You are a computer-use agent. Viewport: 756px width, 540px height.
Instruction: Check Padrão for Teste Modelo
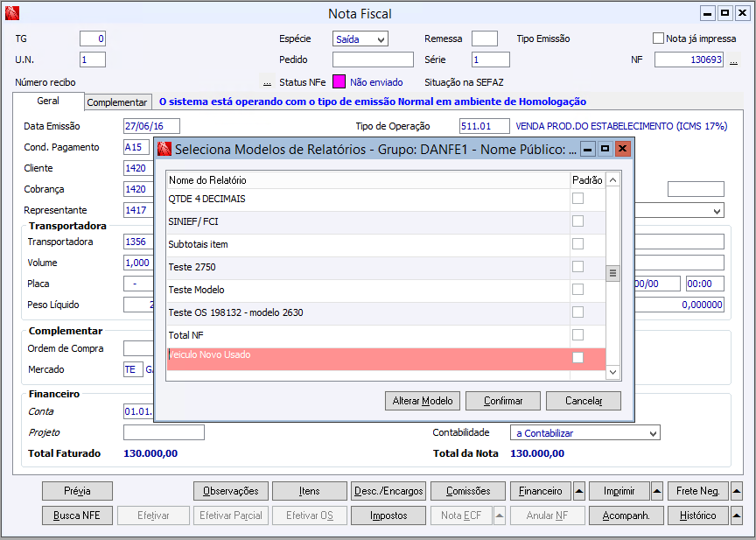point(577,289)
